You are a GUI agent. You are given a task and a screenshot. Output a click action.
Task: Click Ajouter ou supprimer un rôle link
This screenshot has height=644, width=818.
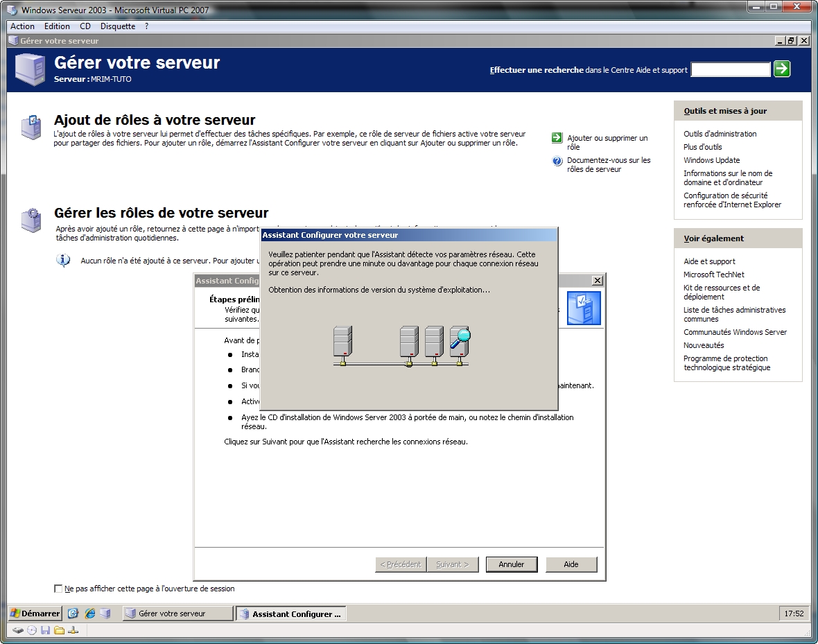click(x=607, y=143)
